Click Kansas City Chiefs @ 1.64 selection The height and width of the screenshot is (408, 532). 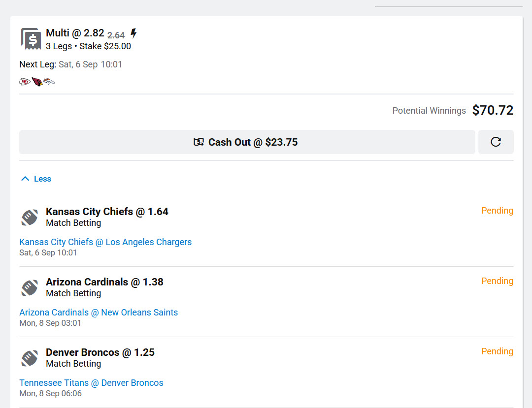[x=107, y=212]
